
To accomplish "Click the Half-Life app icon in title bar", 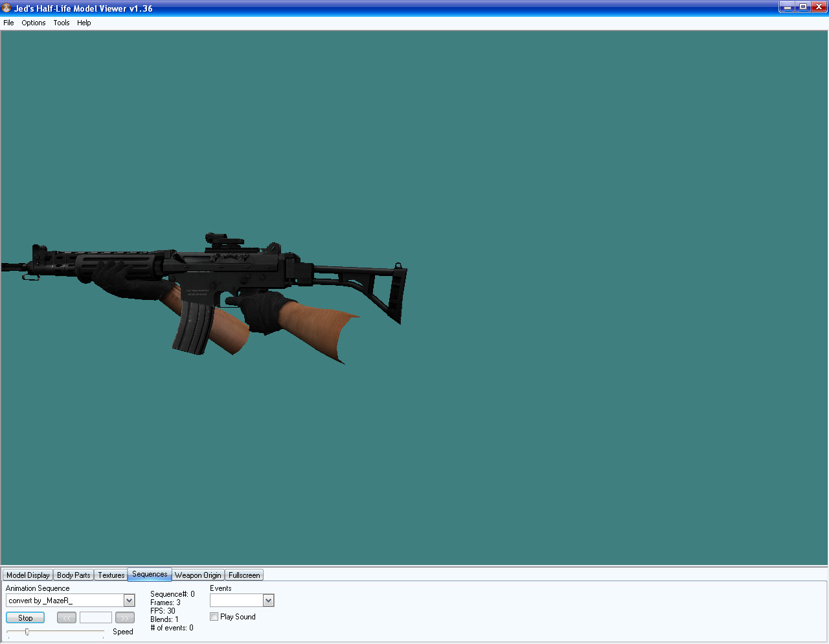I will pyautogui.click(x=7, y=8).
